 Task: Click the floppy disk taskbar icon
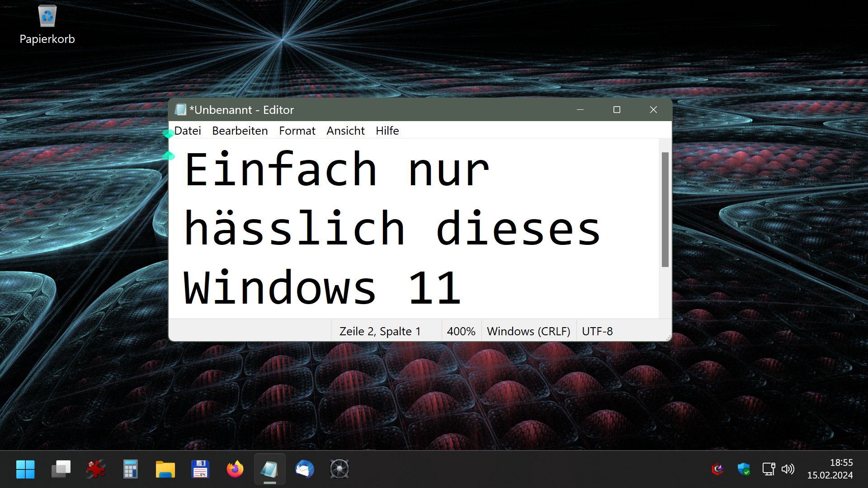(200, 469)
